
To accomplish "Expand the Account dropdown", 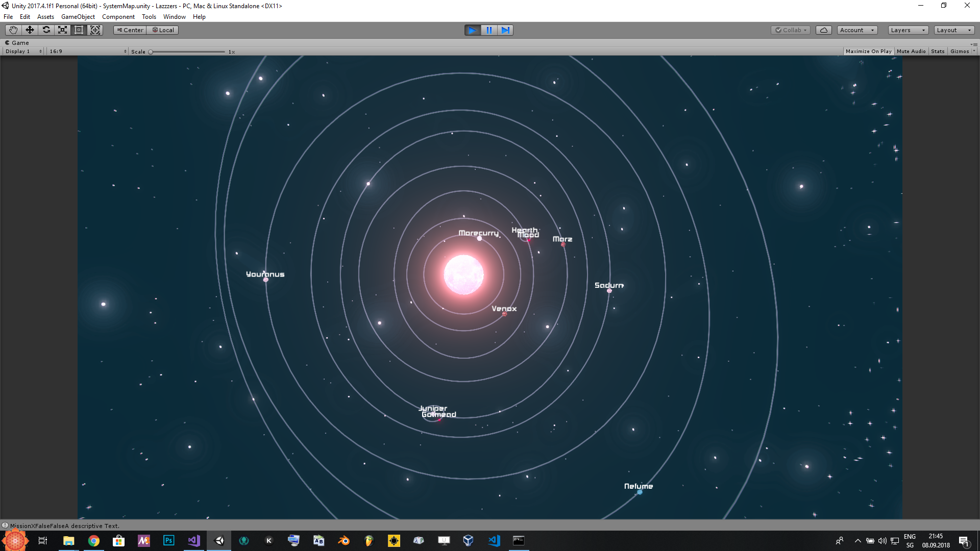I will point(856,30).
